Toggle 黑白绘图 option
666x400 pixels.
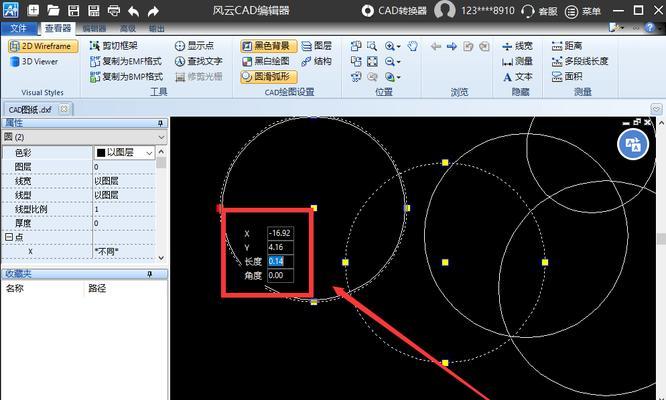[x=266, y=61]
